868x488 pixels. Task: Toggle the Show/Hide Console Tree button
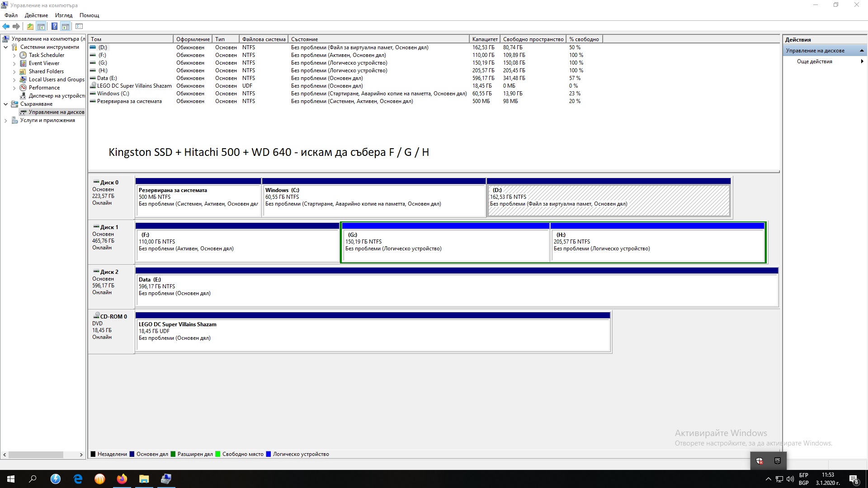coord(41,26)
